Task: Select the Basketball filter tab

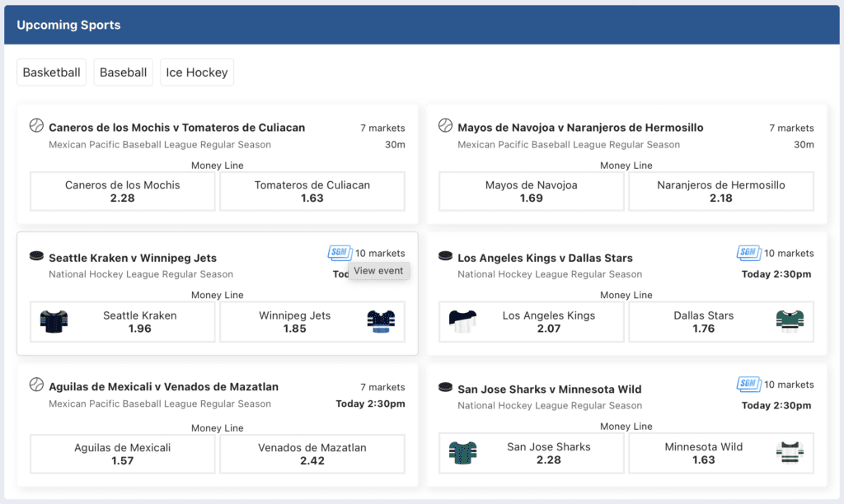Action: point(52,72)
